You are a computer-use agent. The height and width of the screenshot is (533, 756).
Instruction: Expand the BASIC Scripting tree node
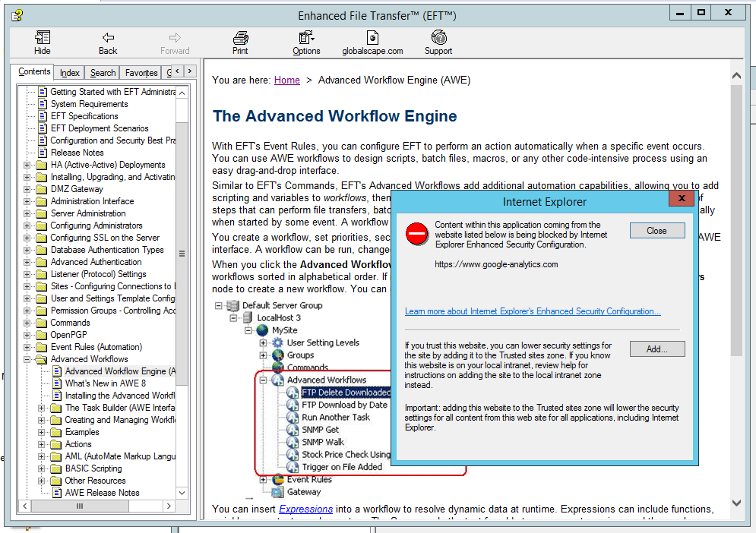click(42, 468)
